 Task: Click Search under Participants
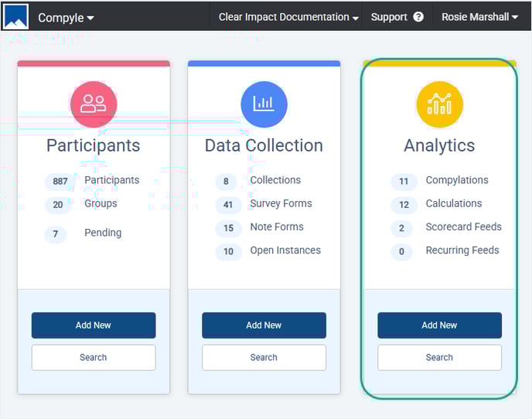(94, 357)
